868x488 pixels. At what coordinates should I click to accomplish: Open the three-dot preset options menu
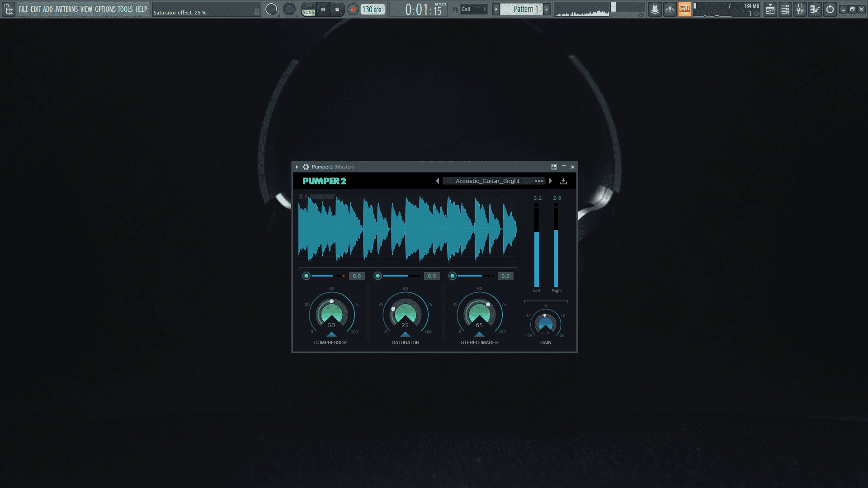click(539, 181)
